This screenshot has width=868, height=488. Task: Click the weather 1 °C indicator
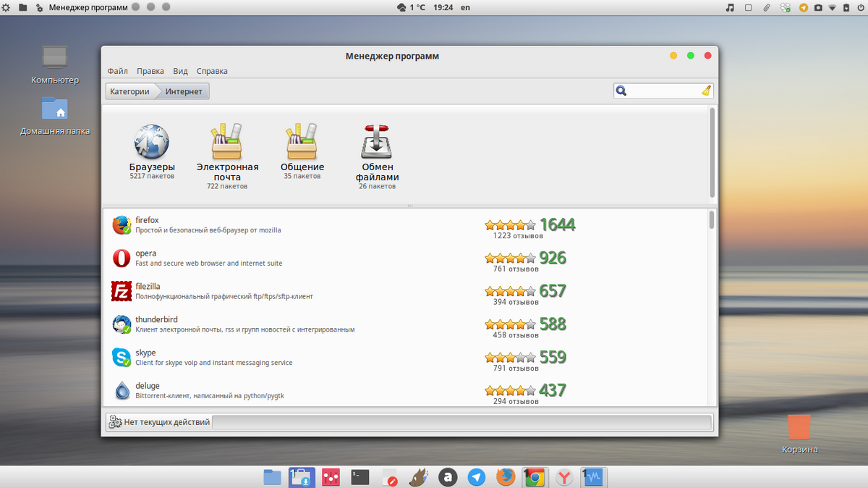tap(412, 7)
